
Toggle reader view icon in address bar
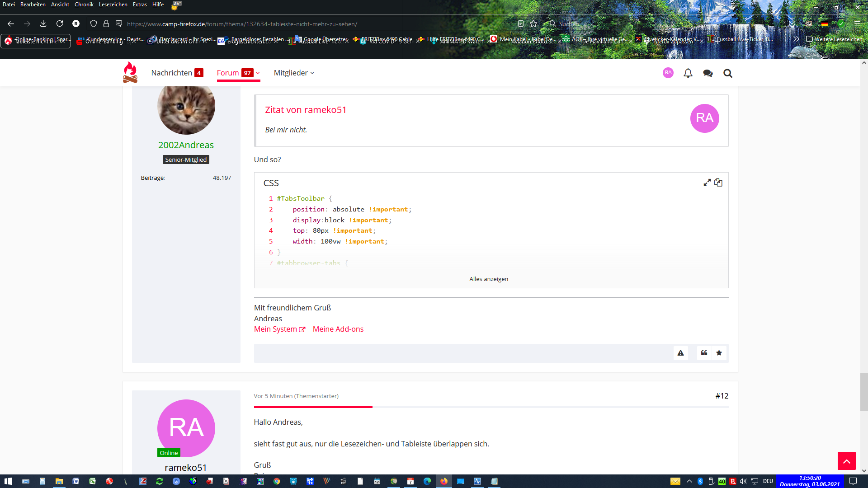click(x=521, y=24)
